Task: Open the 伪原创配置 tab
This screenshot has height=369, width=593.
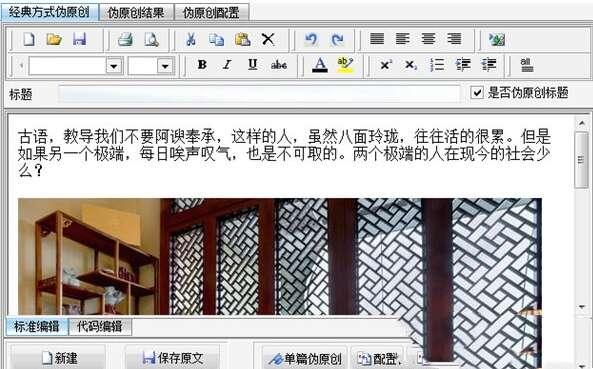Action: tap(211, 13)
